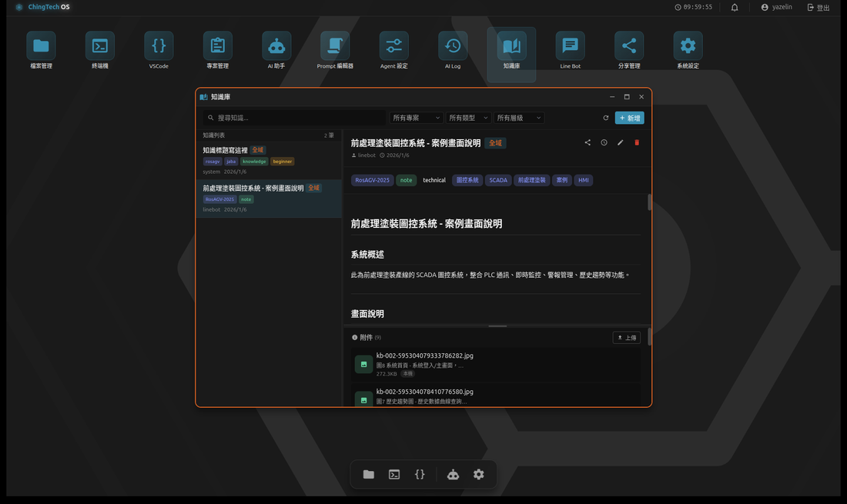This screenshot has height=504, width=847.
Task: Click the terminal icon in the bottom dock
Action: click(394, 474)
